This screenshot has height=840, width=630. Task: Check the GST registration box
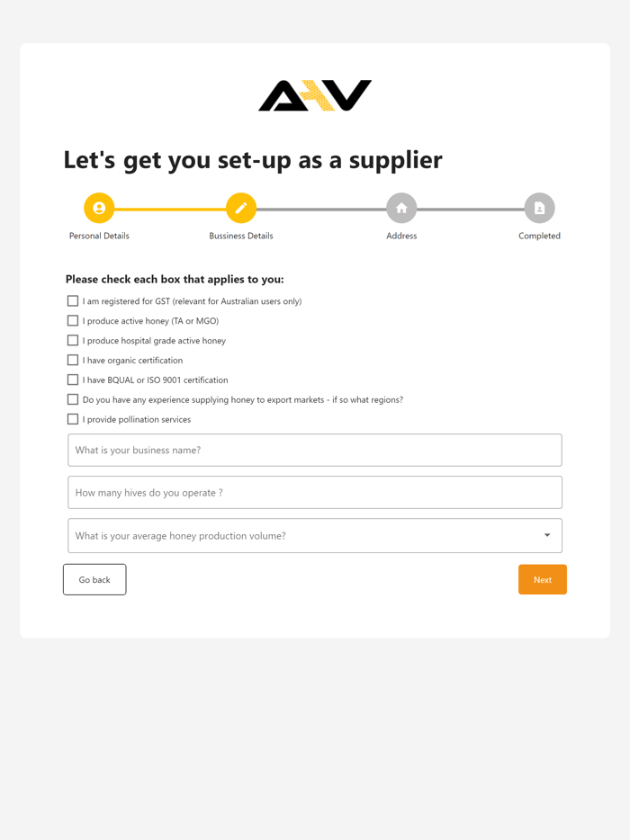73,301
